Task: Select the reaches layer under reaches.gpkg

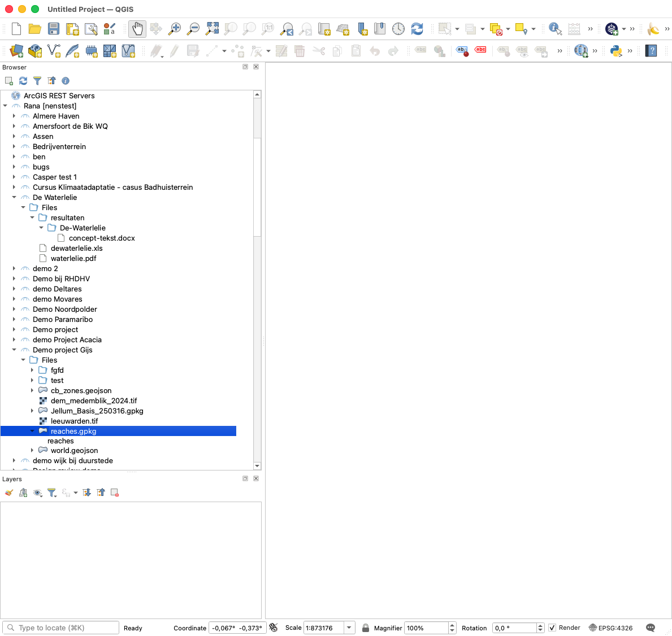Action: [x=60, y=441]
